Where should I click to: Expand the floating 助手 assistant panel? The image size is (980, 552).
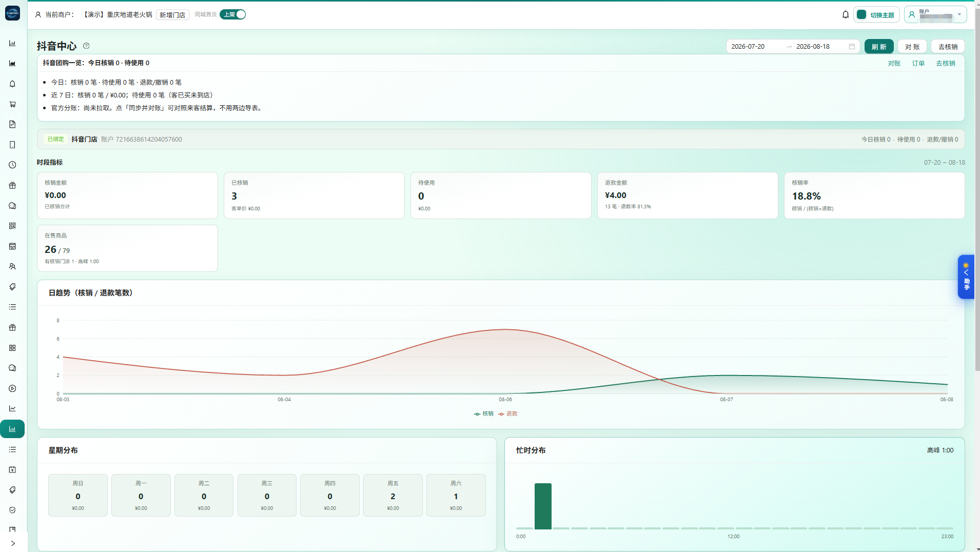966,277
